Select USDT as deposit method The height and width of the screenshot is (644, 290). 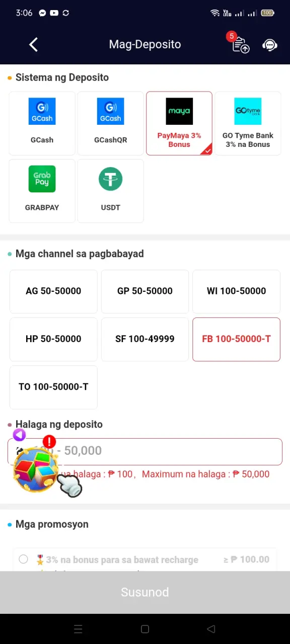click(110, 191)
